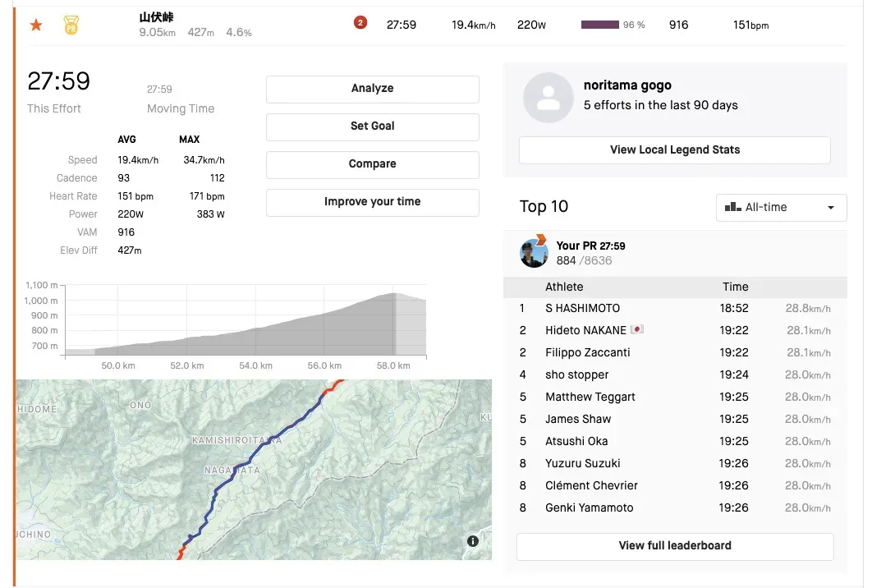Click noritama gogo's avatar placeholder
The width and height of the screenshot is (872, 588).
click(548, 97)
